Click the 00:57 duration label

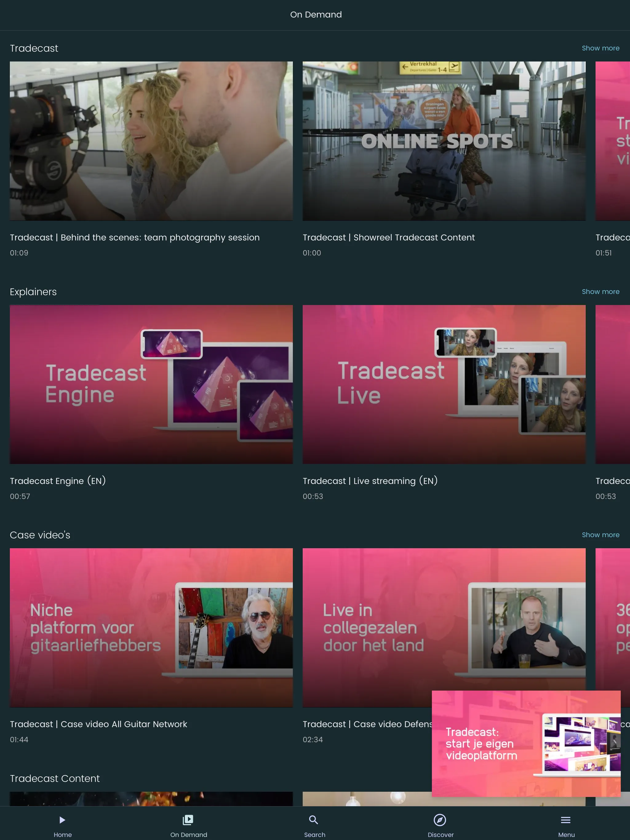(20, 496)
